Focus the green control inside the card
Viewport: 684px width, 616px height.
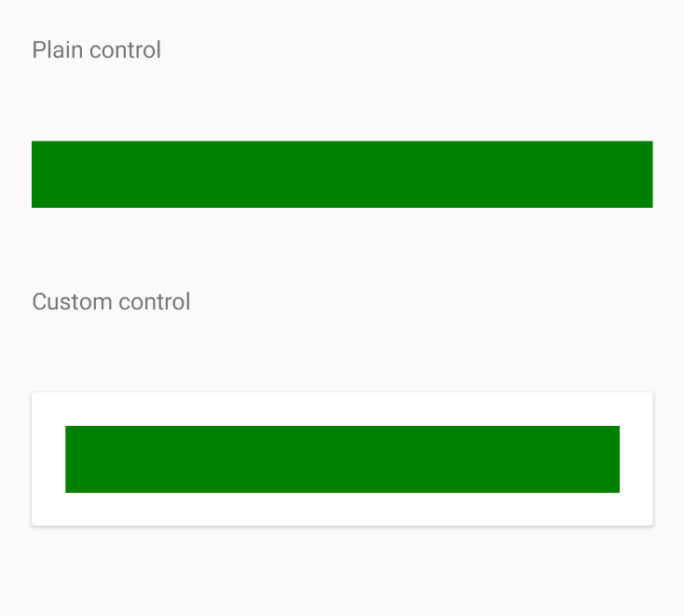point(342,459)
